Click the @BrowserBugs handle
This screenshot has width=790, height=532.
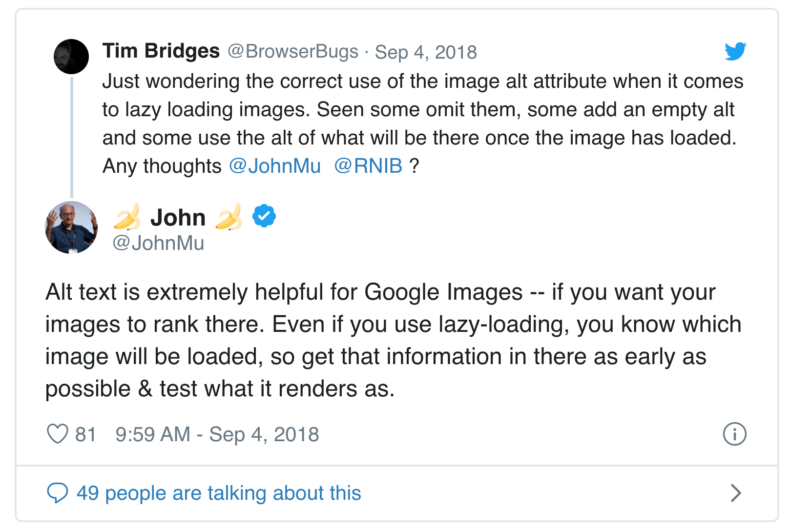[293, 51]
